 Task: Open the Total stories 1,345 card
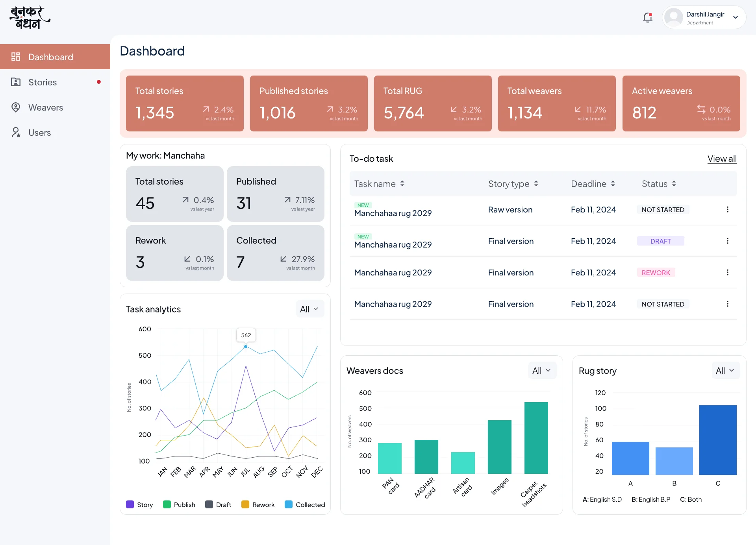point(185,103)
